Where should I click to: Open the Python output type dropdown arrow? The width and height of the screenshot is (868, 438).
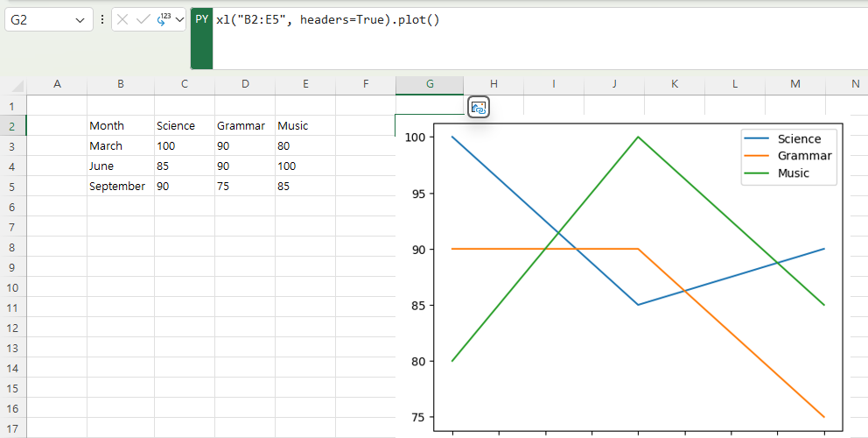pyautogui.click(x=180, y=20)
